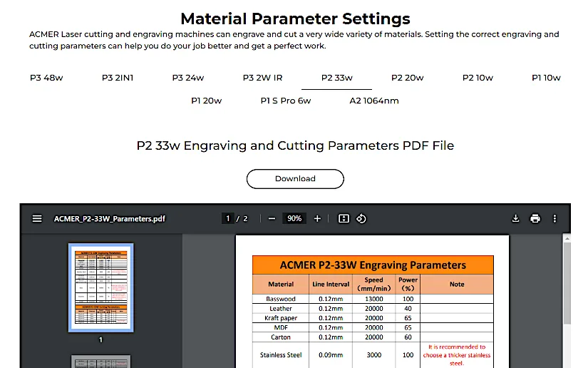Image resolution: width=588 pixels, height=368 pixels.
Task: Click the Material Parameter Settings heading
Action: point(295,19)
